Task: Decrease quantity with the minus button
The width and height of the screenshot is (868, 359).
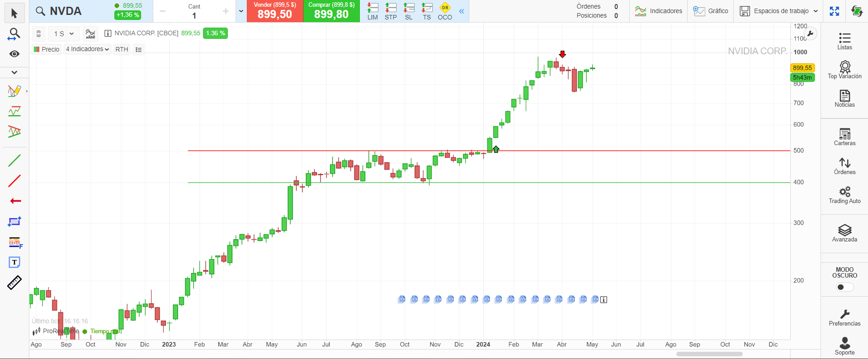Action: (163, 11)
